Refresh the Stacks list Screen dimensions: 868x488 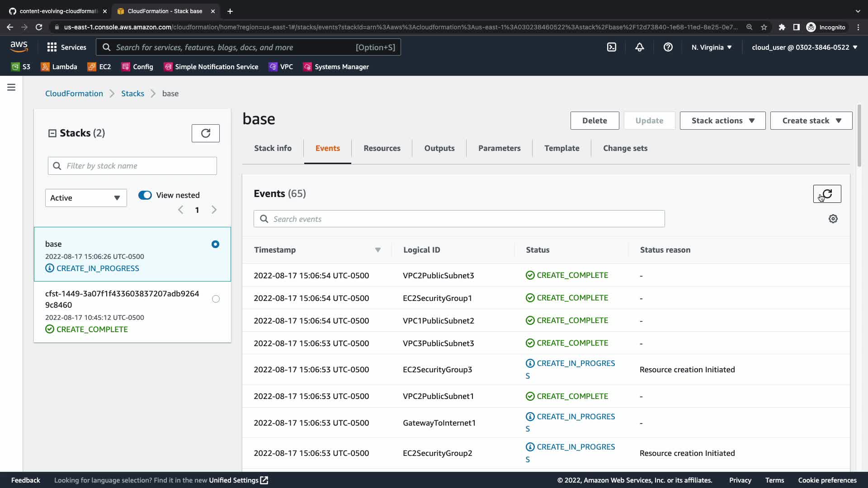coord(205,133)
